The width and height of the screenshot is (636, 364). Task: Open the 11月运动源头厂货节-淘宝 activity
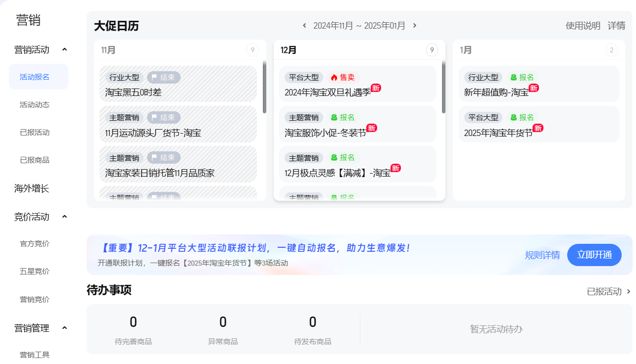click(x=178, y=124)
